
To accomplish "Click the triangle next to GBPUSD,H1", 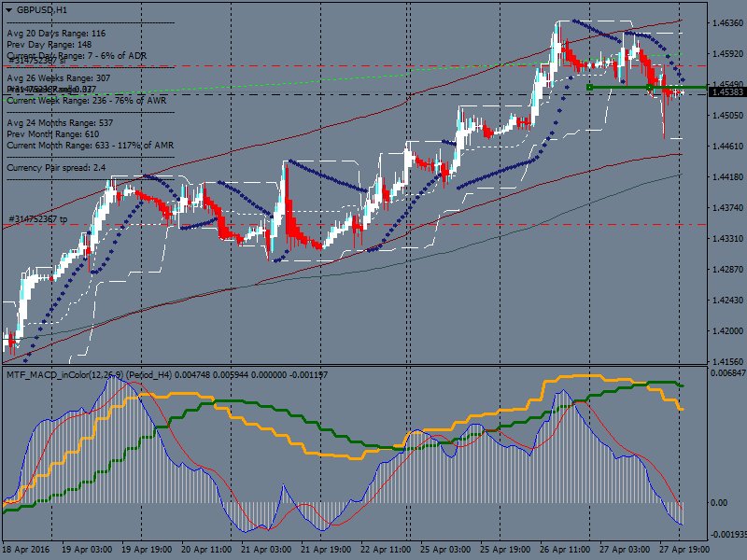I will point(9,10).
